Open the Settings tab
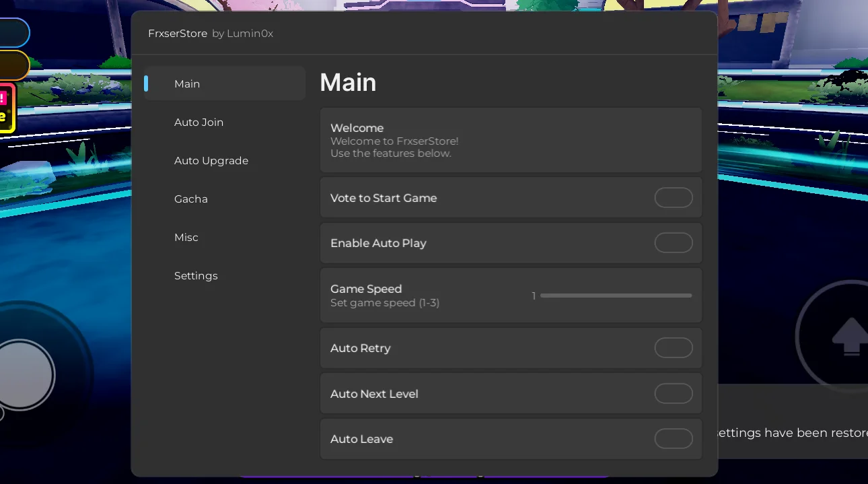 [x=225, y=275]
